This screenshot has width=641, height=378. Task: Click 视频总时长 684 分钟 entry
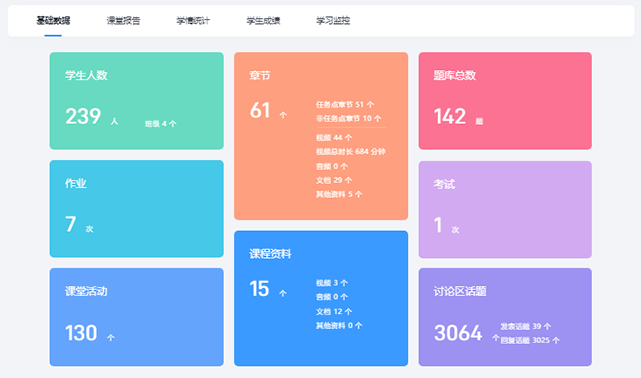(350, 152)
